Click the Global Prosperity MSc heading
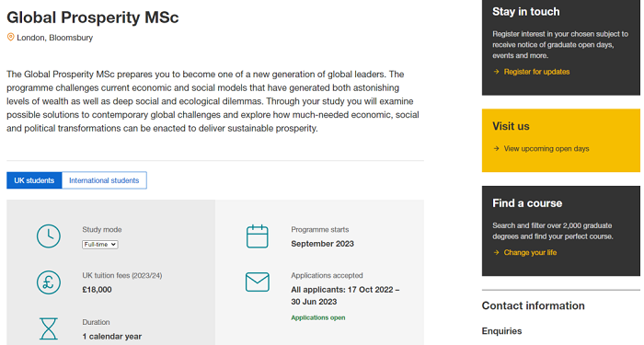644x345 pixels. (x=93, y=17)
